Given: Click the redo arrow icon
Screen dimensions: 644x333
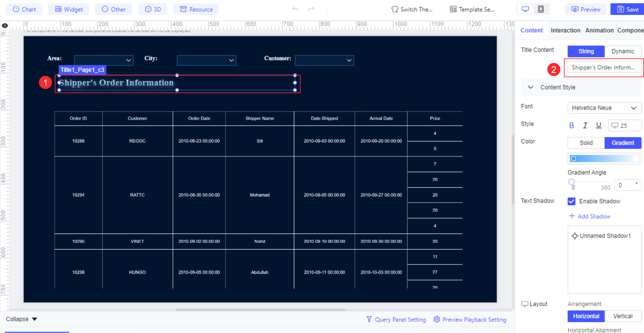Looking at the screenshot, I should pyautogui.click(x=311, y=9).
